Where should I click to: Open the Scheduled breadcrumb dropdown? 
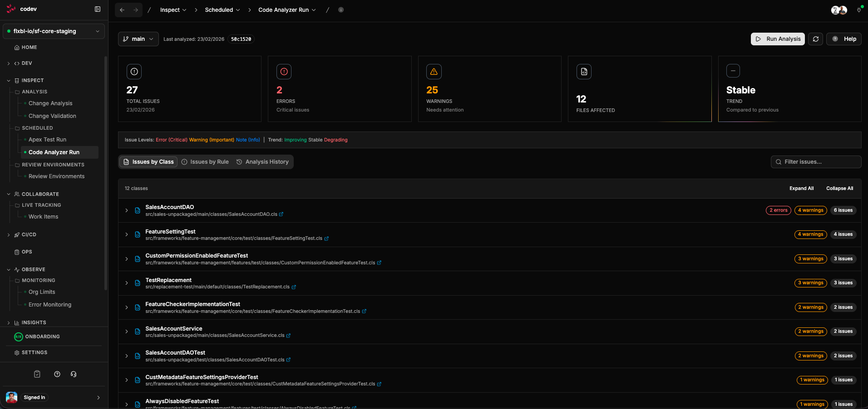click(x=222, y=10)
